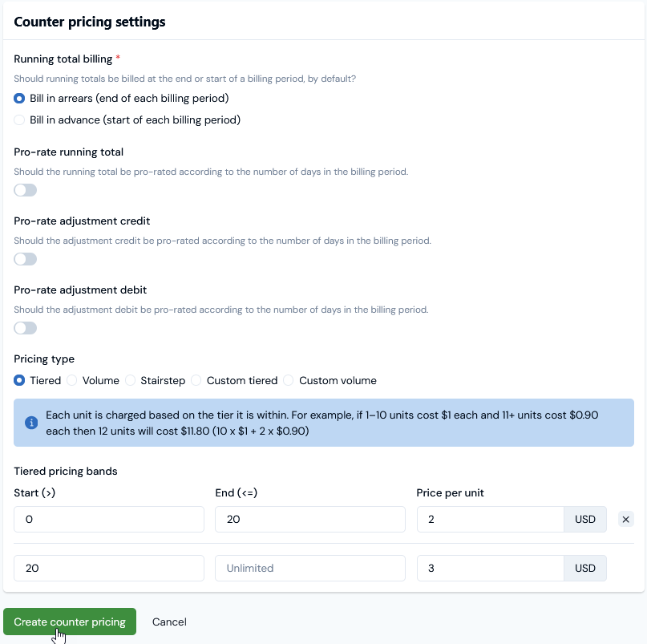Edit the first band End value 20
Image resolution: width=647 pixels, height=644 pixels.
[x=310, y=520]
